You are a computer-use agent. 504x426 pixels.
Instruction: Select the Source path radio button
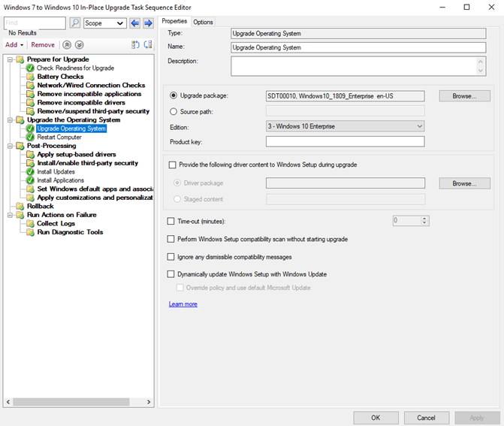click(174, 111)
